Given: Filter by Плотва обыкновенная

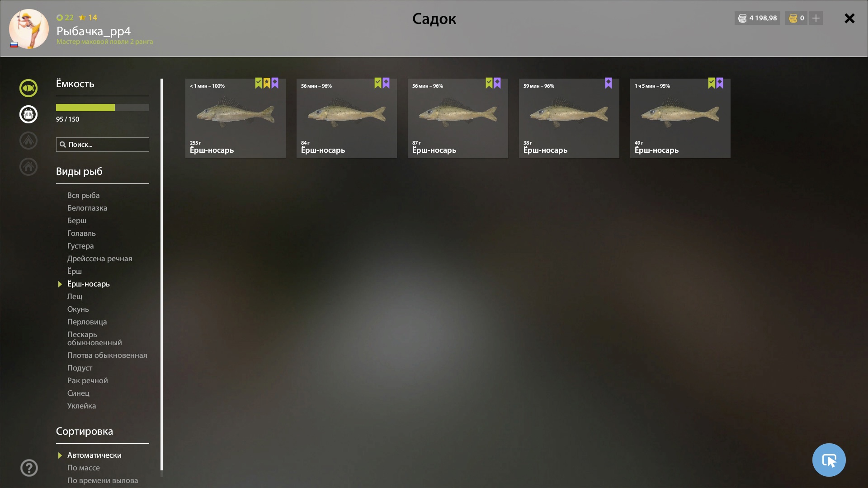Looking at the screenshot, I should click(x=107, y=355).
